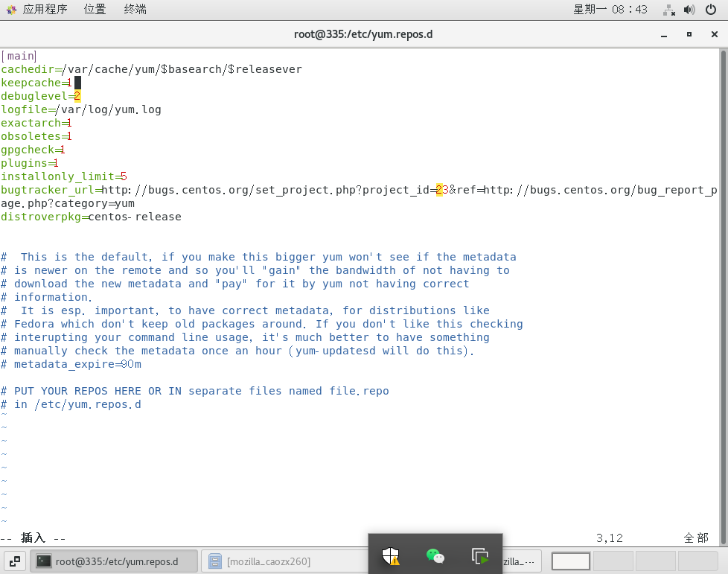The width and height of the screenshot is (728, 574).
Task: Click comment line 'download the new metadata'
Action: [235, 284]
